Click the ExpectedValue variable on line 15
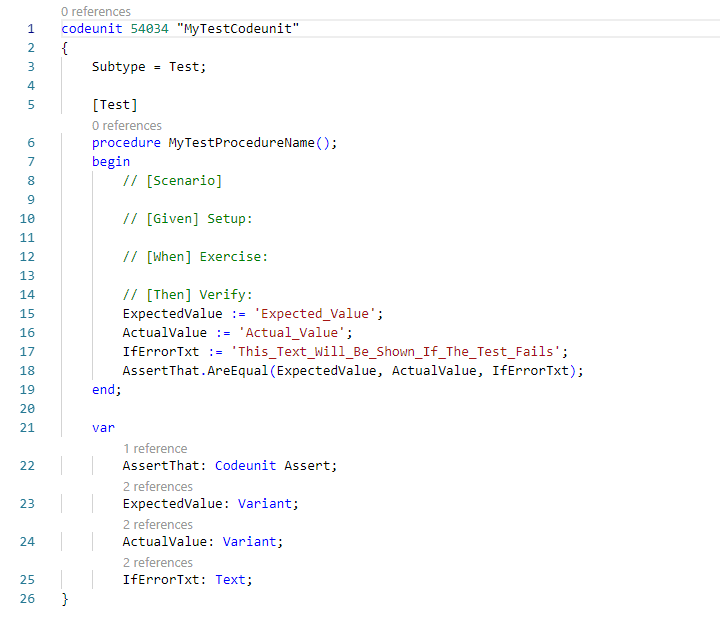The image size is (720, 632). click(x=172, y=314)
